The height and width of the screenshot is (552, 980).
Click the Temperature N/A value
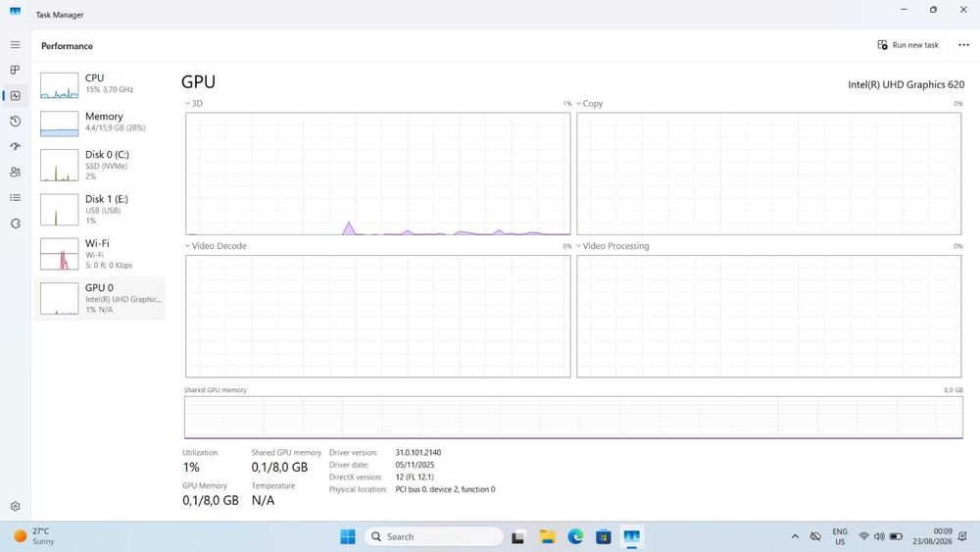263,500
